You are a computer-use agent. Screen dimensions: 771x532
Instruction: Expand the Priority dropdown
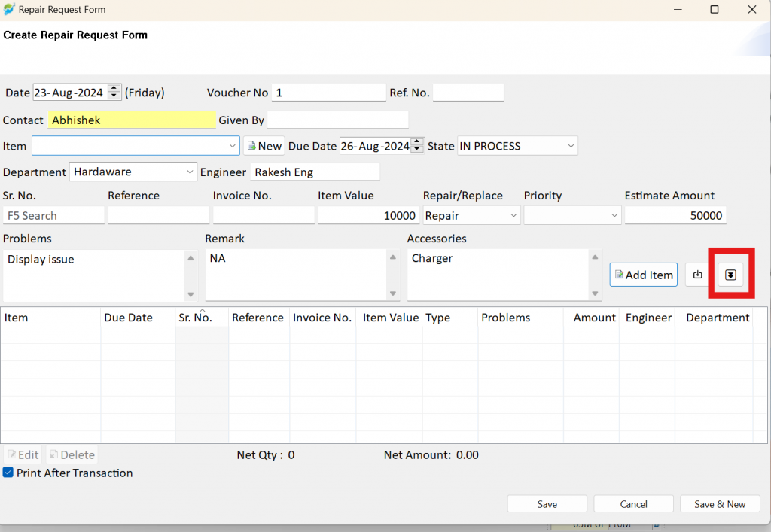point(614,215)
